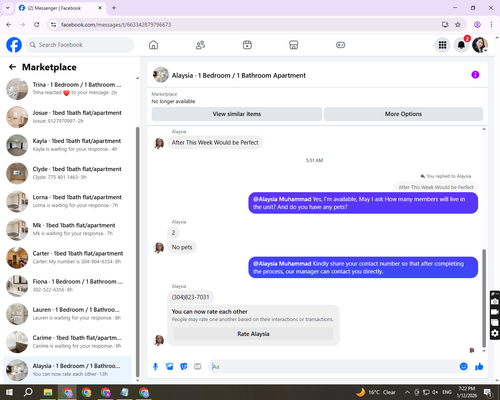Viewport: 500px width, 400px height.
Task: Click camera screenshot icon in floating toolbar
Action: click(x=495, y=302)
